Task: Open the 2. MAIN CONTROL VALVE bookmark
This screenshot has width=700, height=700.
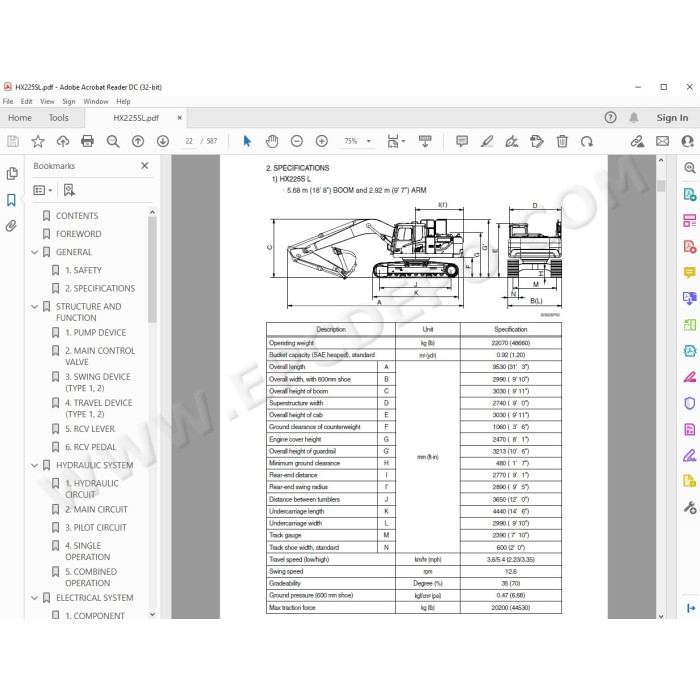Action: (x=100, y=356)
